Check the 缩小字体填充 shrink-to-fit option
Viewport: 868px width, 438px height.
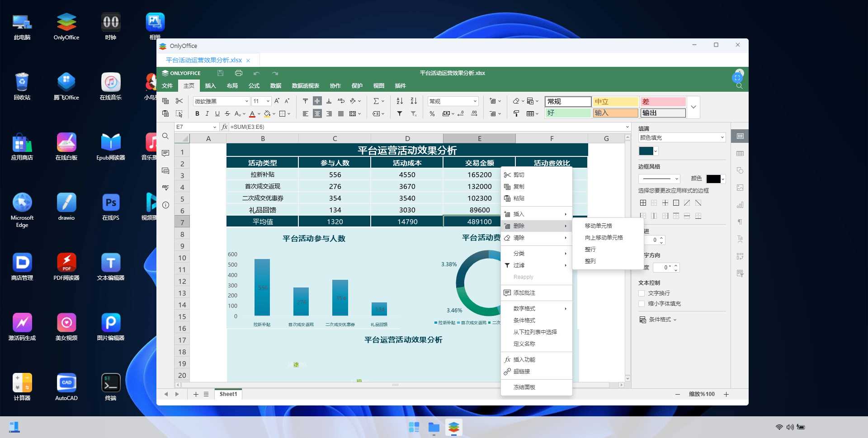[641, 303]
